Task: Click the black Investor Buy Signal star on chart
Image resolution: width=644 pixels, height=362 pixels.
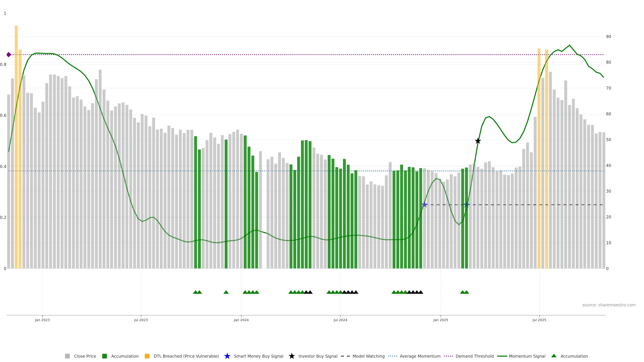Action: point(478,141)
